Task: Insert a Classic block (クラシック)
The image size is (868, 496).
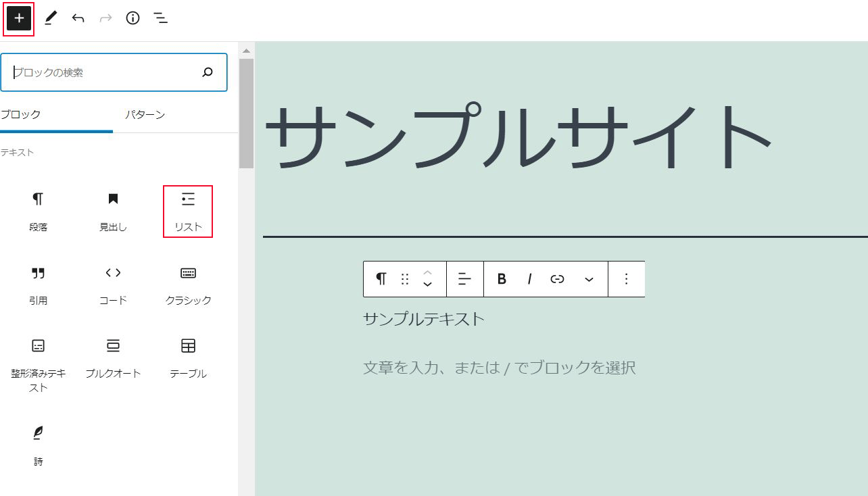Action: click(188, 284)
